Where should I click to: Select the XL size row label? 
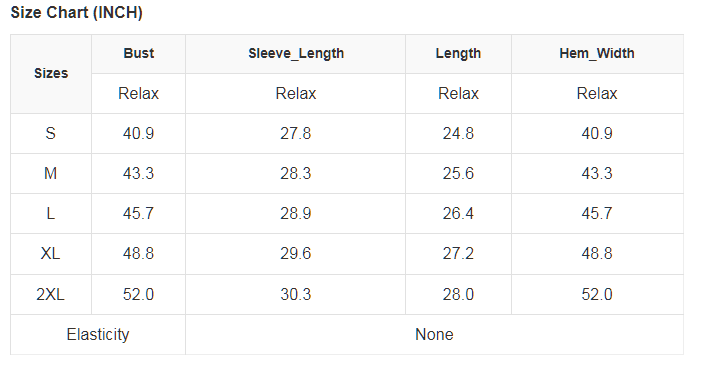point(51,254)
